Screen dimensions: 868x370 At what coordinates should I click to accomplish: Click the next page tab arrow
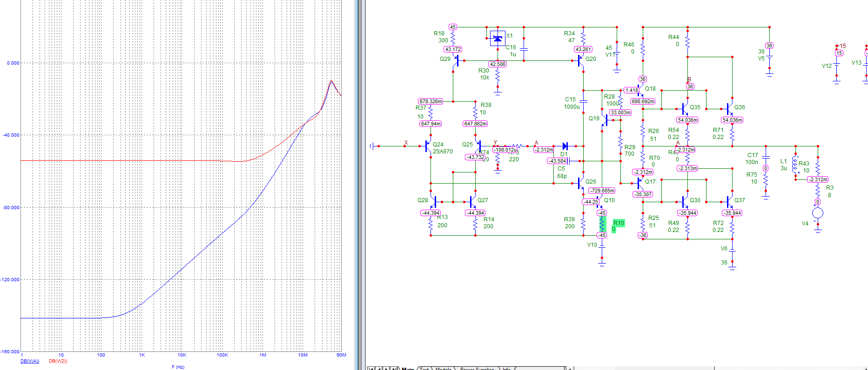[386, 369]
